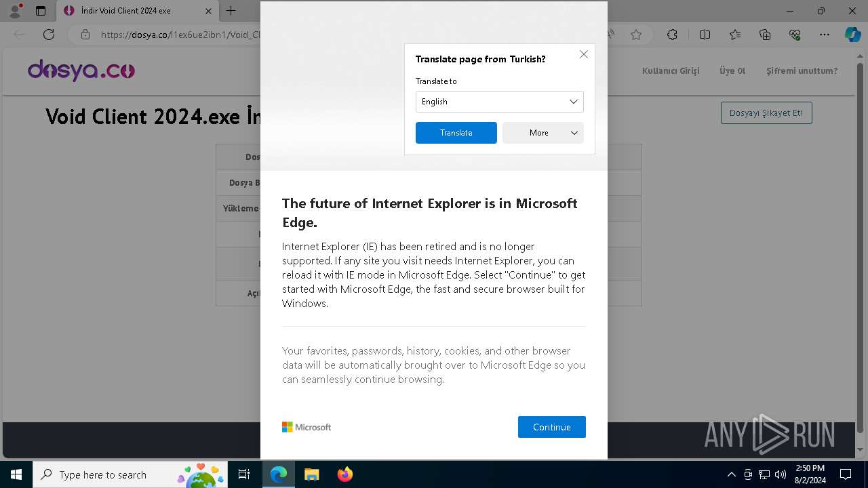Viewport: 868px width, 488px height.
Task: Close the İndir Void Client 2024 exe tab
Action: click(x=208, y=11)
